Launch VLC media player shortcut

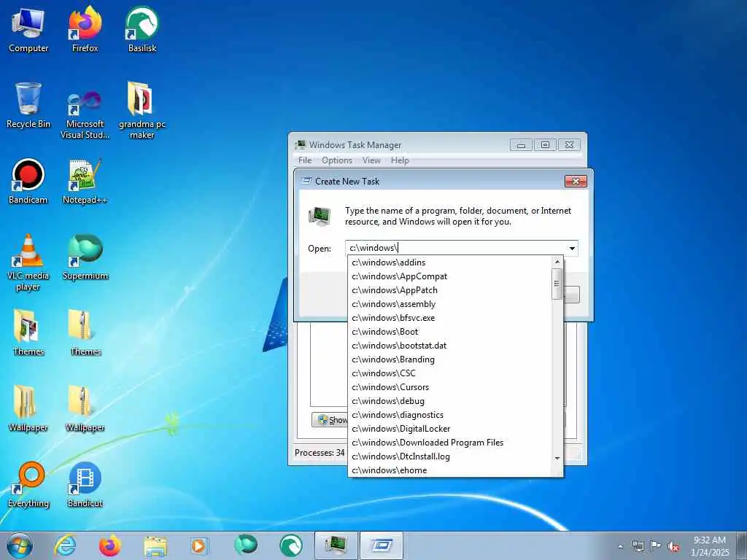28,262
